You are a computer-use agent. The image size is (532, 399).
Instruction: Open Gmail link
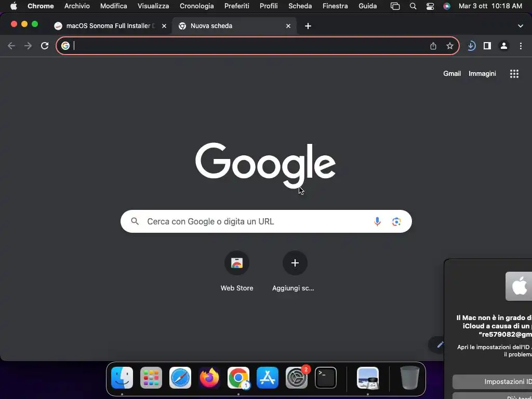tap(452, 74)
